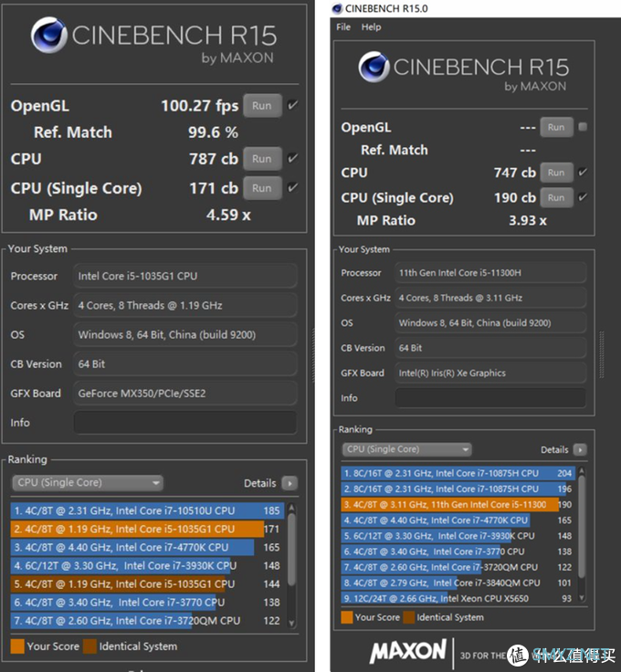Select right i7-3930K row ranked 5
This screenshot has width=621, height=672.
click(458, 536)
